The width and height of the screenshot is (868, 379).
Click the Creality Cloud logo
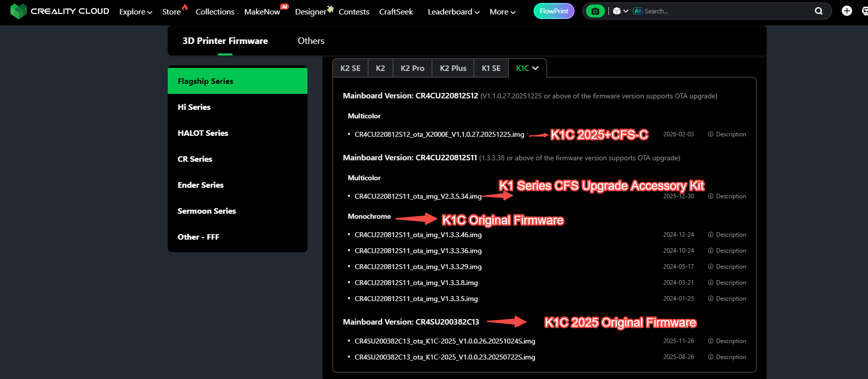59,11
